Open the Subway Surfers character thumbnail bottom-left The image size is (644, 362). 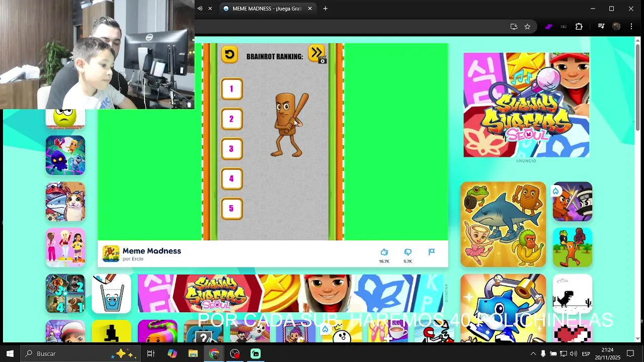click(x=65, y=331)
